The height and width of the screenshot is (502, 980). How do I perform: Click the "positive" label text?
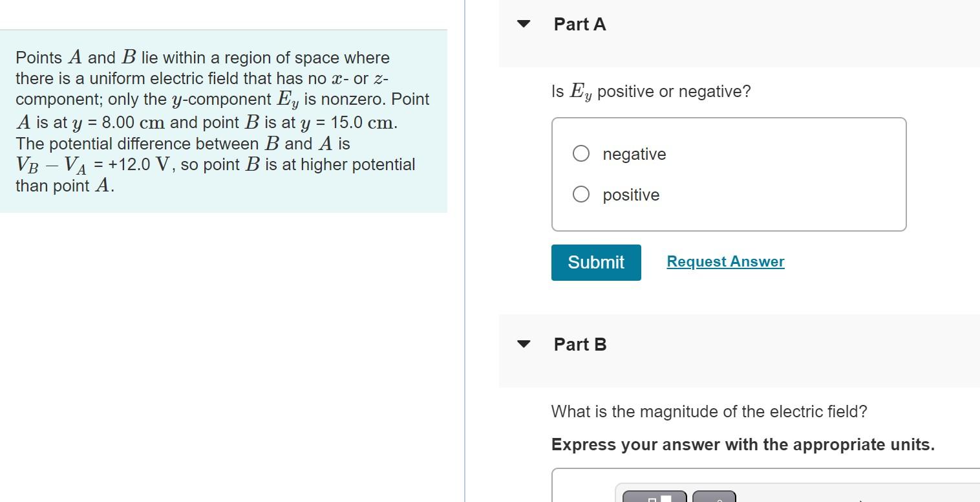point(630,194)
